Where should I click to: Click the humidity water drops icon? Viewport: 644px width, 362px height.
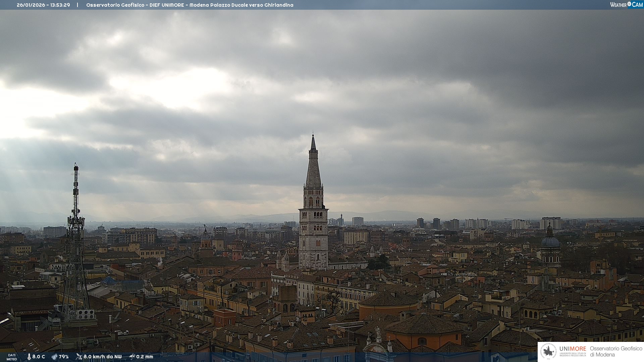[54, 357]
